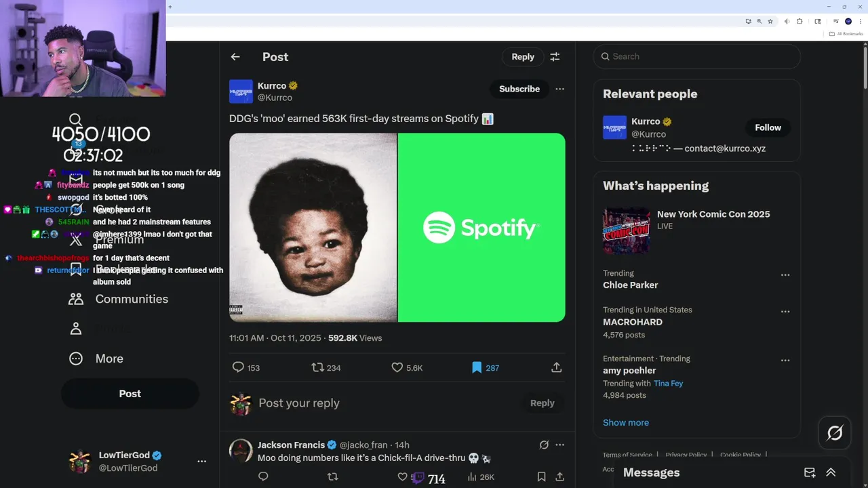Open the green Spotify logo image
The height and width of the screenshot is (488, 868).
coord(481,227)
